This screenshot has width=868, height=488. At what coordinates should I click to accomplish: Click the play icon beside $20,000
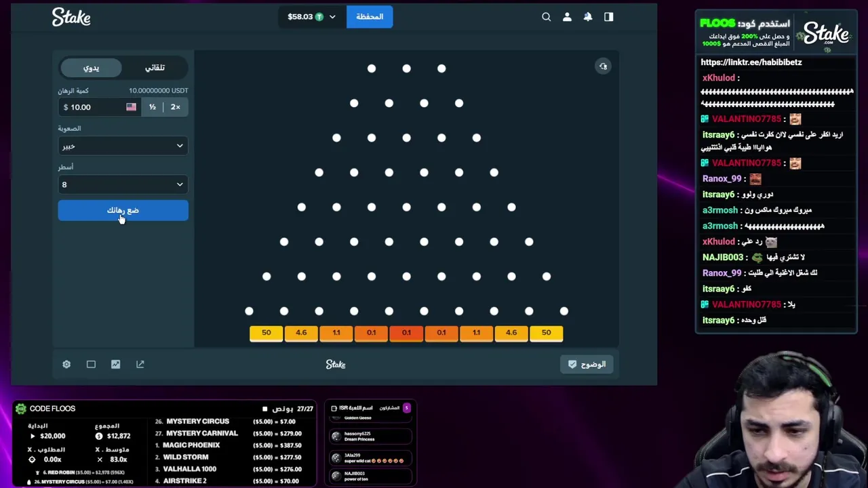point(33,436)
